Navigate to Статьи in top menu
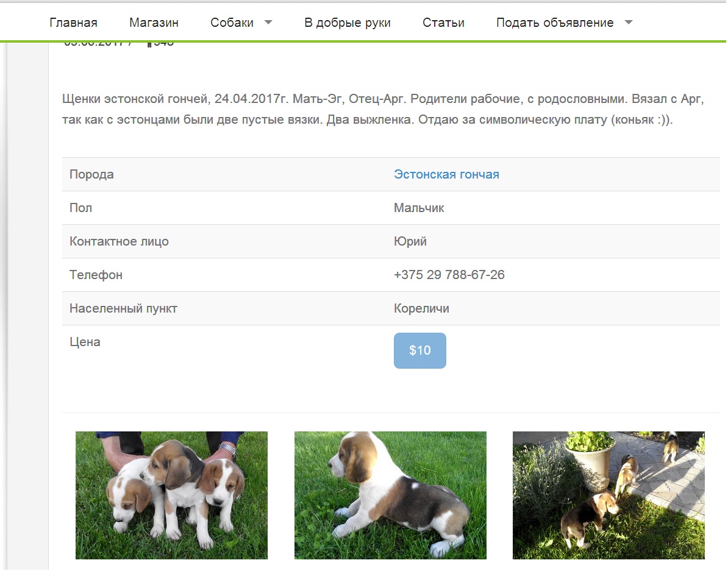 point(443,23)
